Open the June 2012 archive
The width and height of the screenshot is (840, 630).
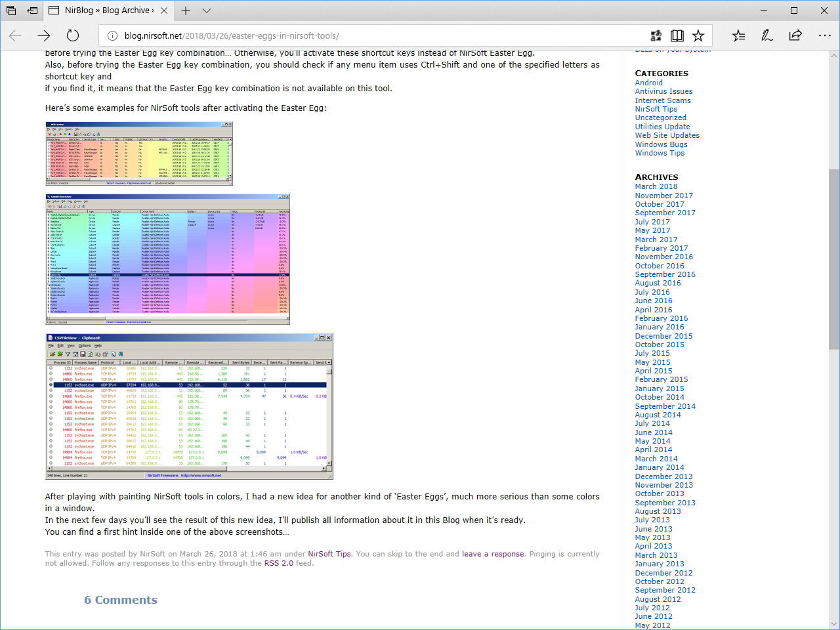(x=654, y=616)
